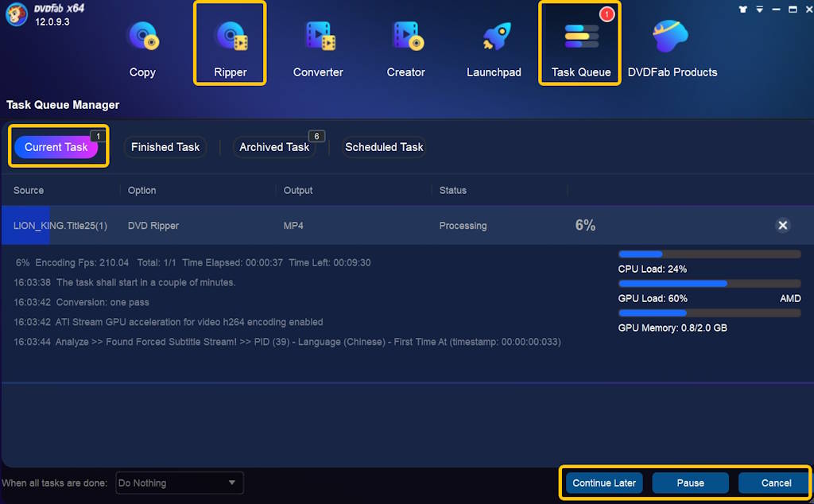Switch to the Finished Task tab
Screen dimensions: 814x504
(x=165, y=147)
